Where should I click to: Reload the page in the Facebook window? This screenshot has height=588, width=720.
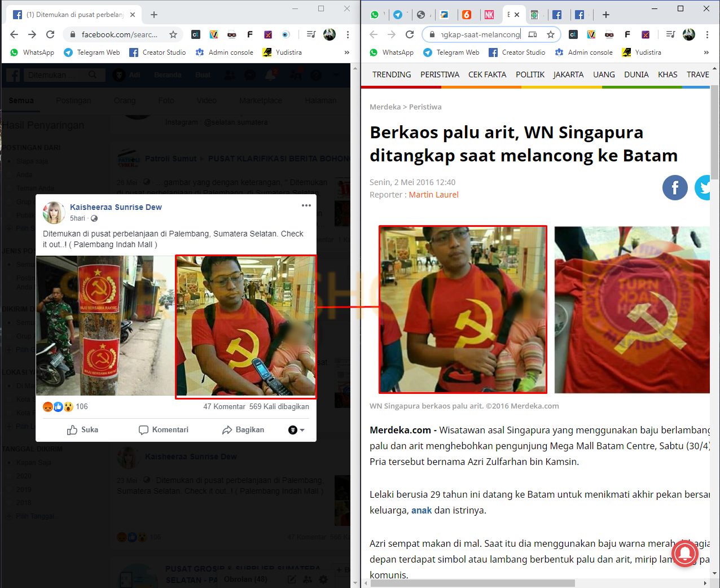50,34
